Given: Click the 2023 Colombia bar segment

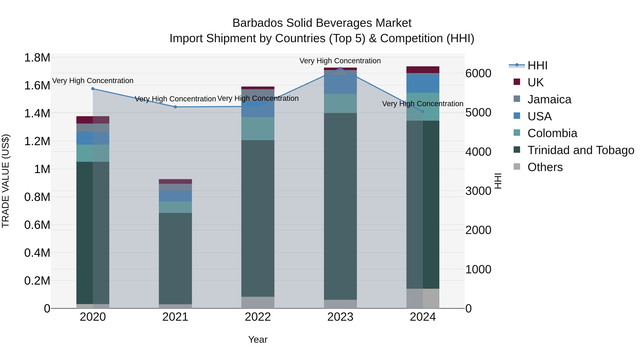Looking at the screenshot, I should [x=340, y=104].
